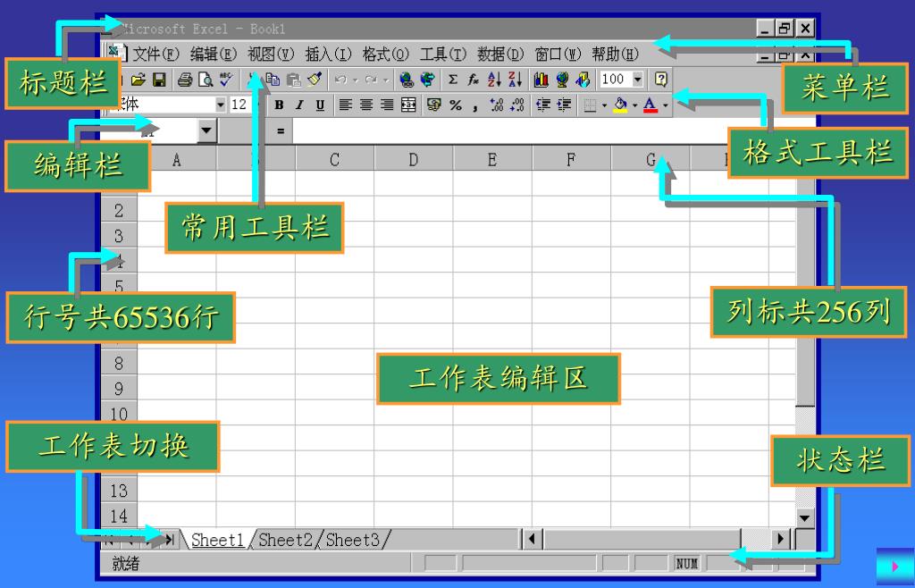The image size is (915, 588).
Task: Print using the printer icon
Action: (x=185, y=80)
